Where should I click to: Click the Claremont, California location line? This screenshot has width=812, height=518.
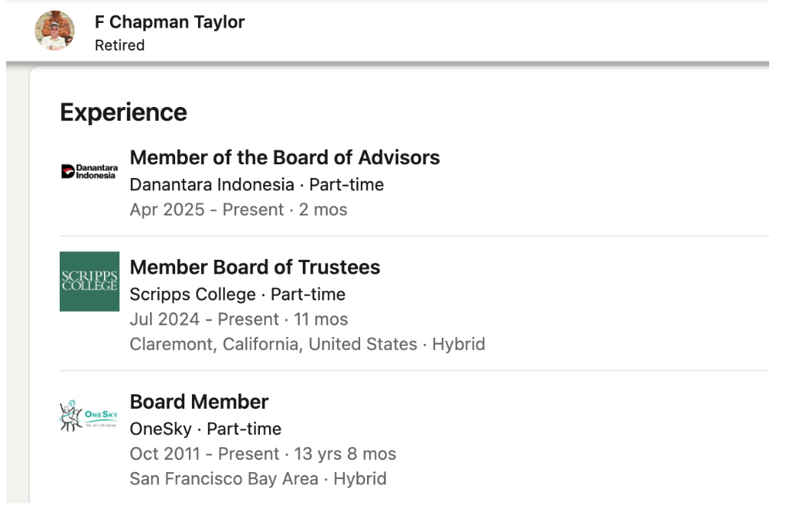(x=273, y=345)
